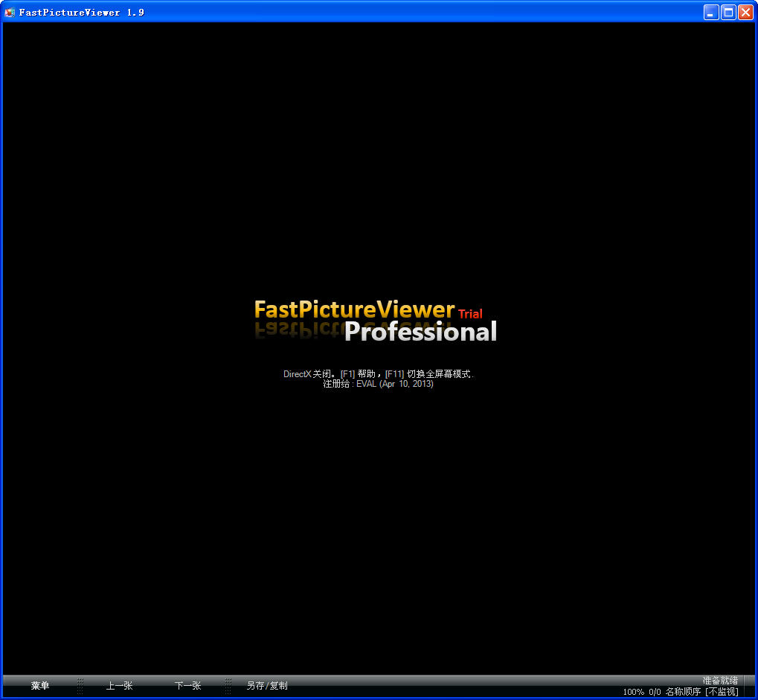Click the EVAL registration link
758x700 pixels.
pos(367,384)
